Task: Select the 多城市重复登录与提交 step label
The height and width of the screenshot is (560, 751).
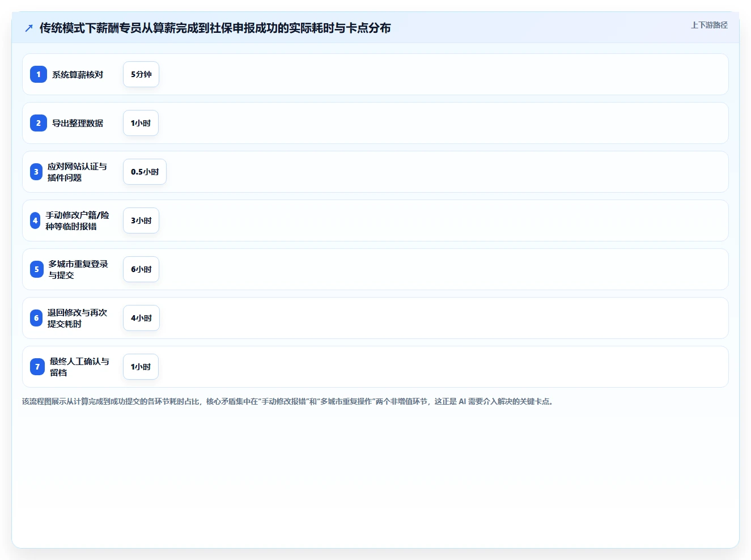Action: 78,269
